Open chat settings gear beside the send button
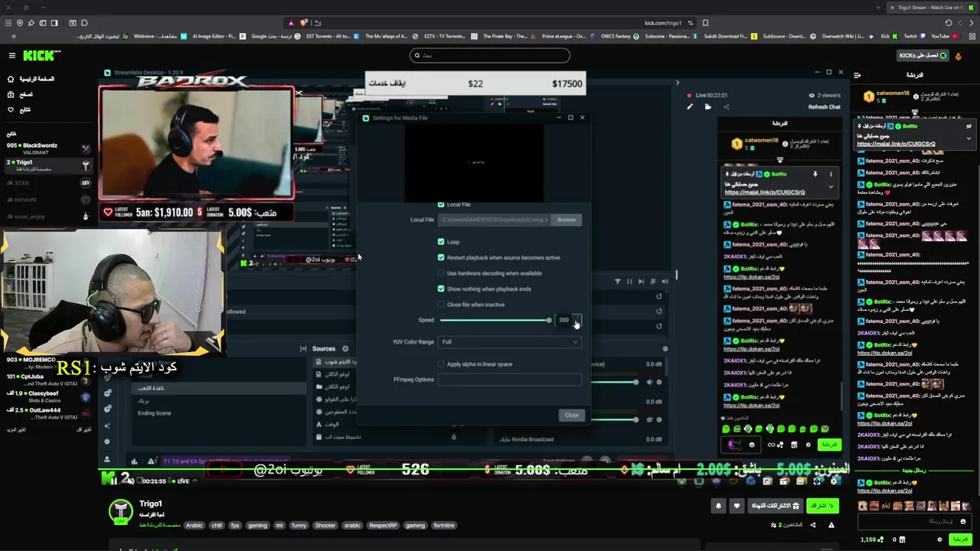 pyautogui.click(x=939, y=540)
